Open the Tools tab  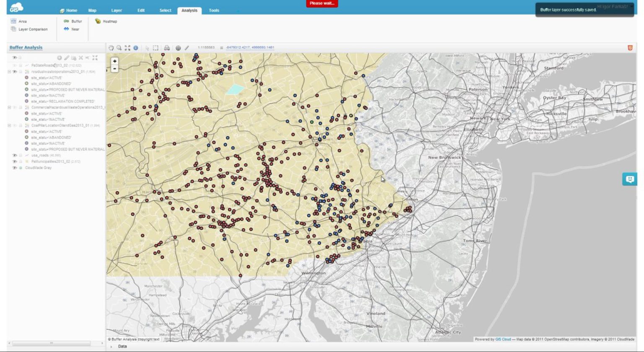coord(214,10)
